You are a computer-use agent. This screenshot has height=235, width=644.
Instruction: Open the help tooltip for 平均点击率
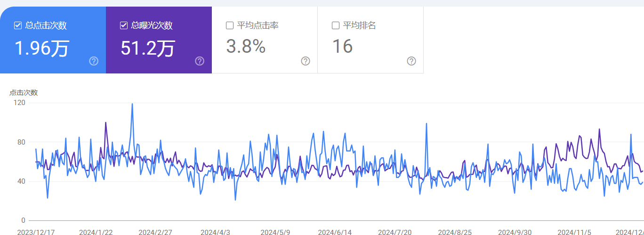coord(306,61)
